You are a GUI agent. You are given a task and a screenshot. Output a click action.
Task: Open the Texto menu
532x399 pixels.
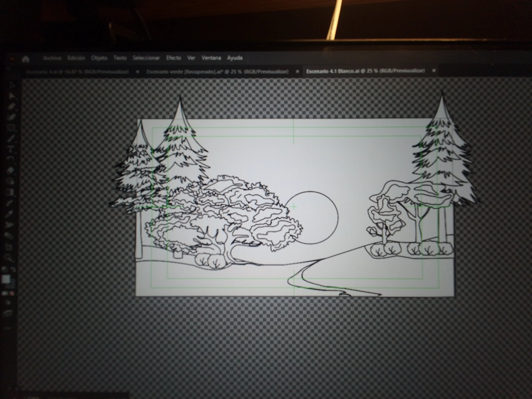pos(120,58)
